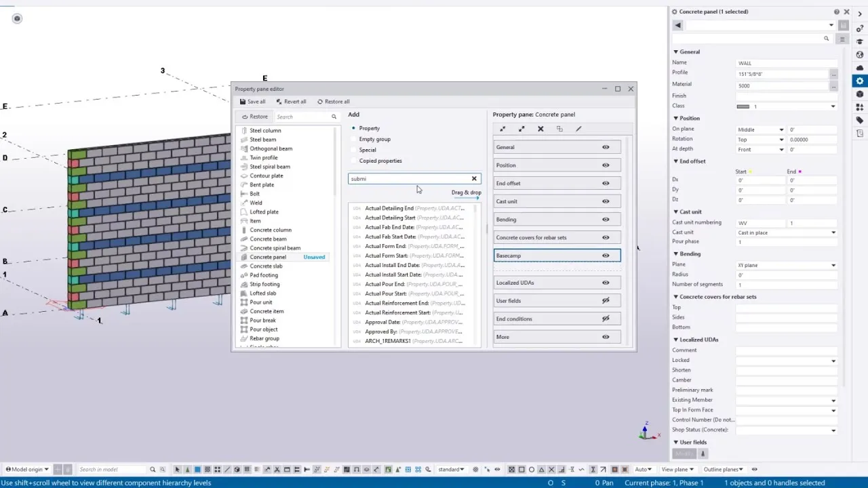This screenshot has width=868, height=488.
Task: Click the Material browse '...' button
Action: [833, 86]
